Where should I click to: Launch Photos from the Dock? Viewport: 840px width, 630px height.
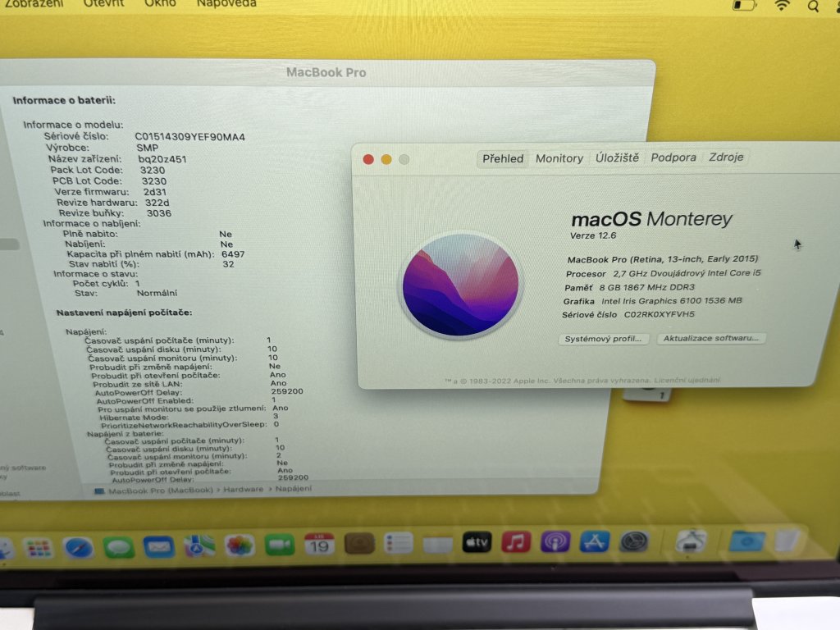pos(239,546)
